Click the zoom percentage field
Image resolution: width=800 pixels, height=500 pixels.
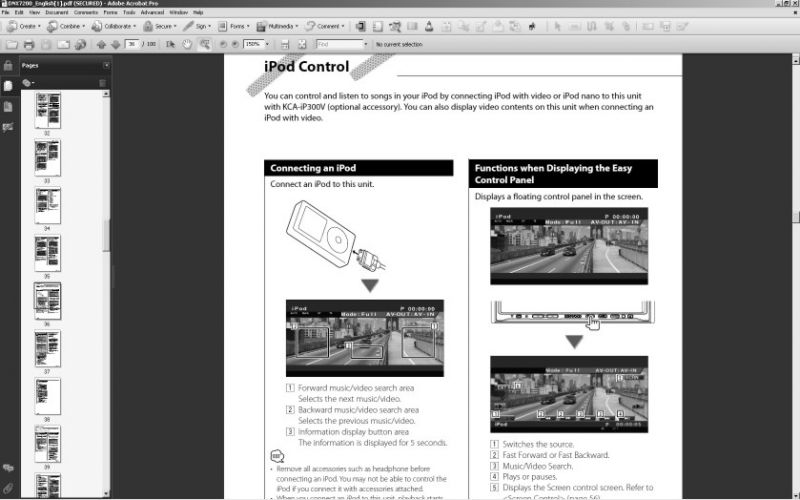coord(253,44)
